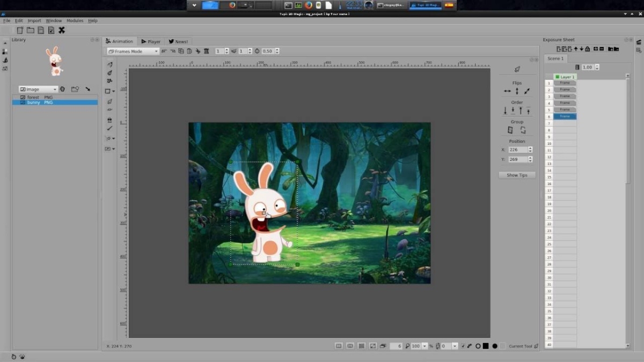Select Frame in row 1 of Exposure Sheet
The width and height of the screenshot is (644, 362).
[x=565, y=83]
